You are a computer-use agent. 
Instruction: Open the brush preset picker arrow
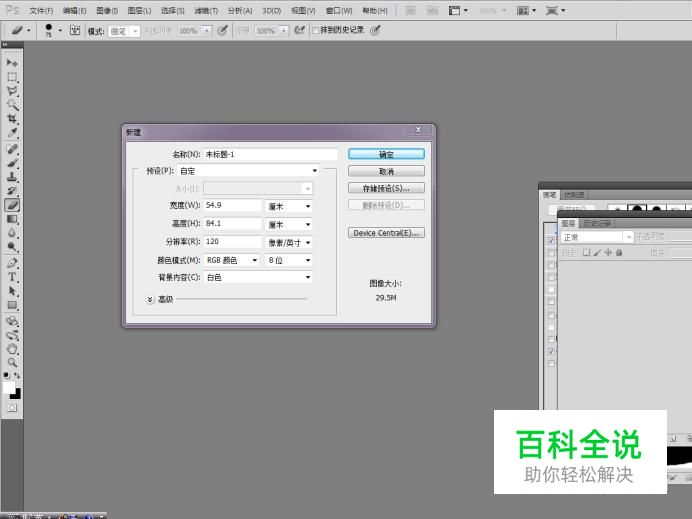click(x=60, y=30)
